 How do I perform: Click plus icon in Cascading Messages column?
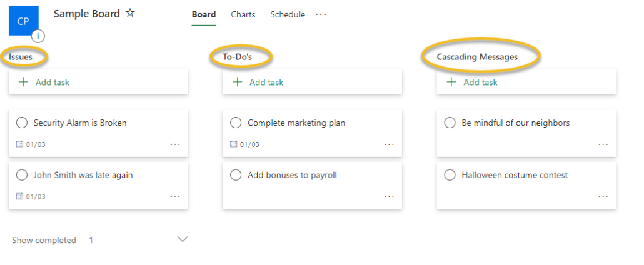(x=450, y=82)
